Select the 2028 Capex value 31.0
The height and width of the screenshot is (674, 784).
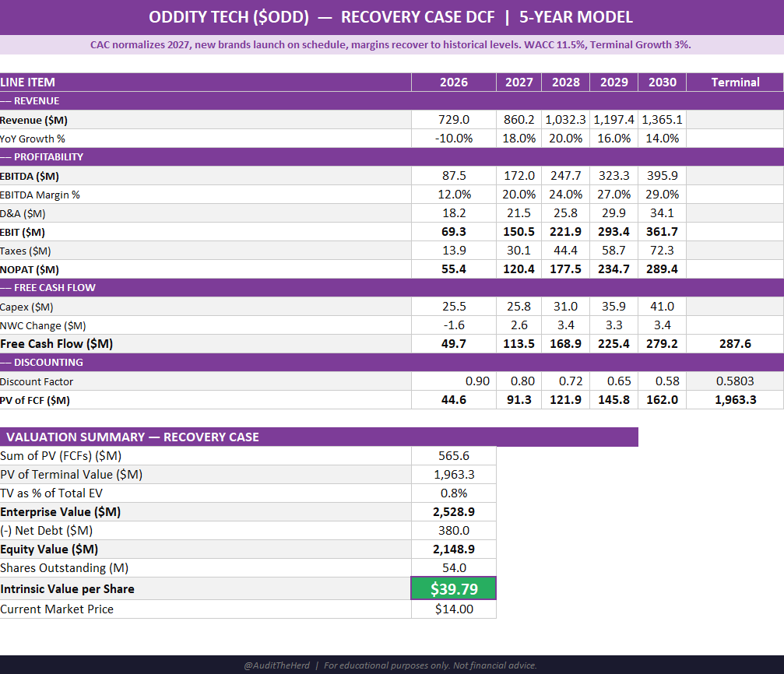click(565, 307)
